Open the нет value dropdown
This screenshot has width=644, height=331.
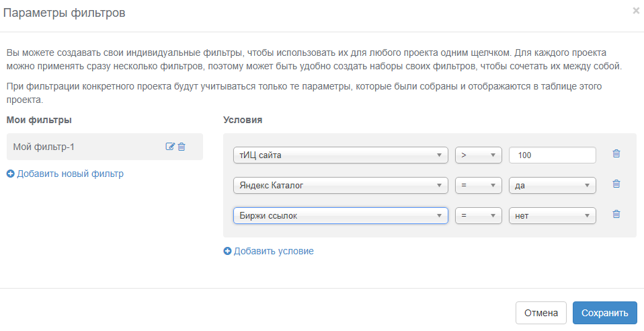point(553,215)
